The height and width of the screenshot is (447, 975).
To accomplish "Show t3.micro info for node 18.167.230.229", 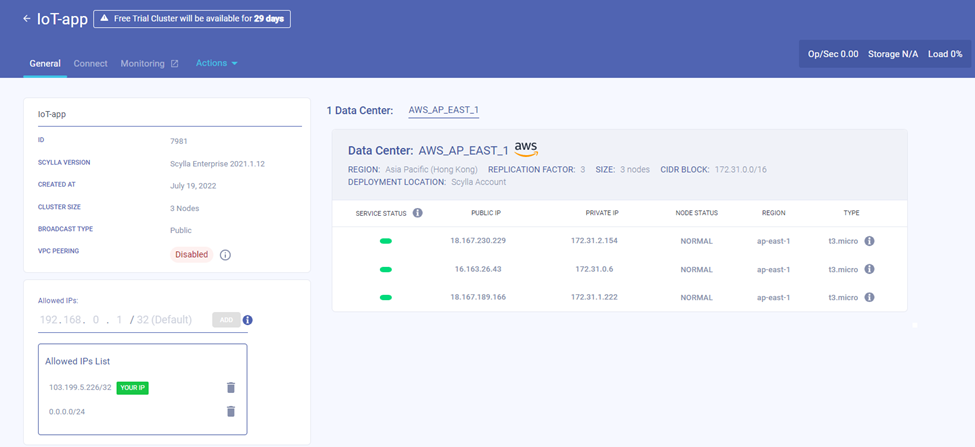I will point(870,241).
